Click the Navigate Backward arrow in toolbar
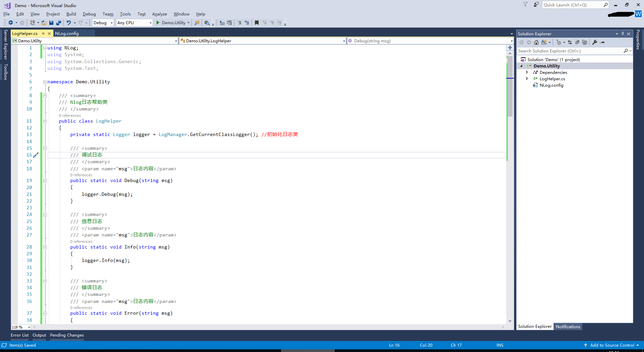Screen dimensions: 644x352 [11, 23]
